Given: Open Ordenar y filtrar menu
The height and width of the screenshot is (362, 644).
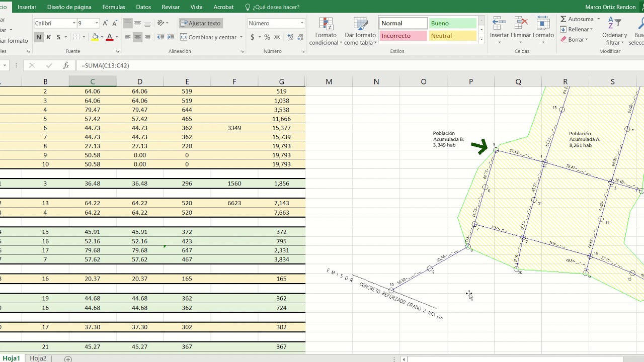Looking at the screenshot, I should coord(614,31).
